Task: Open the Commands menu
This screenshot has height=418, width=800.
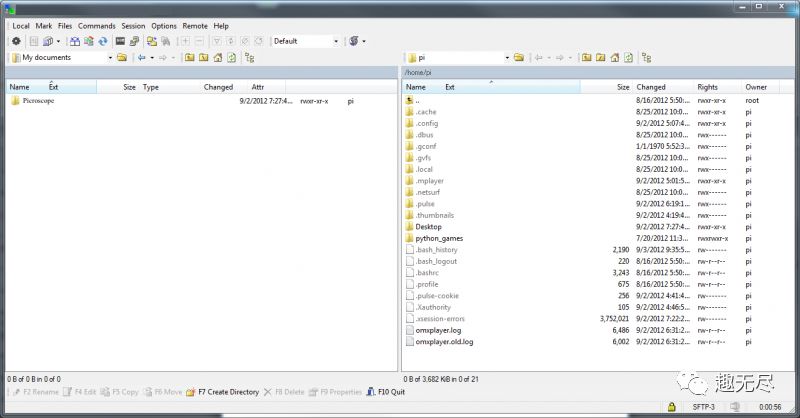Action: 96,26
